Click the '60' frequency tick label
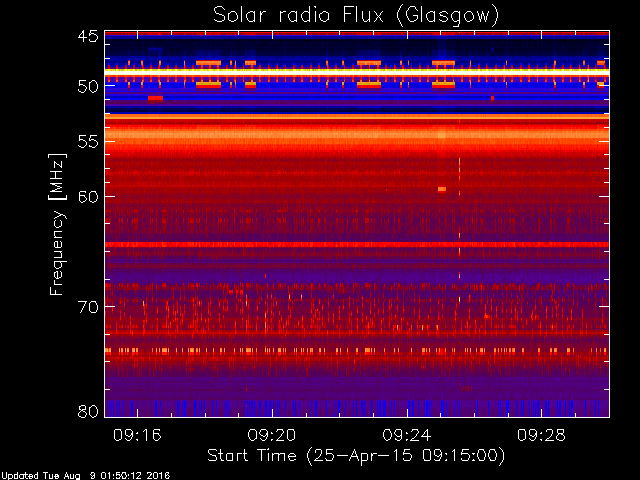Screen dimensions: 640x480 (x=88, y=197)
